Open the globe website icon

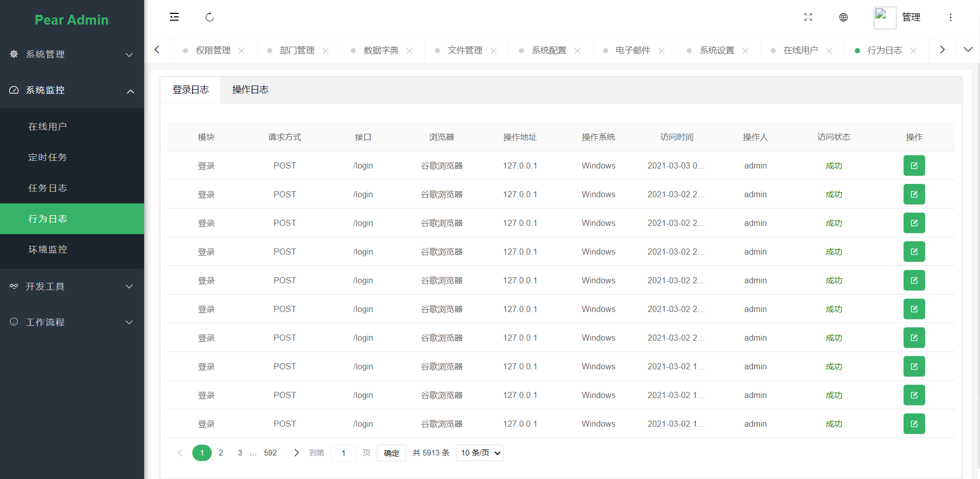843,17
